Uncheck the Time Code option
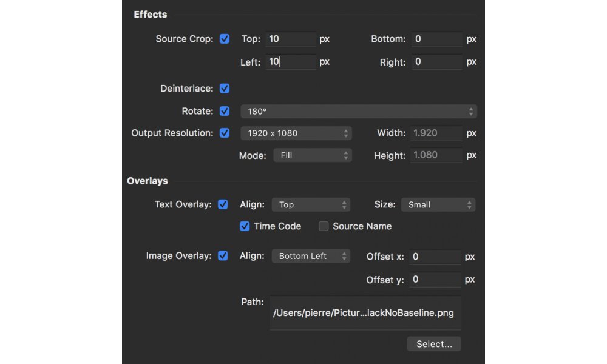Screen dimensions: 607x364 pyautogui.click(x=245, y=226)
